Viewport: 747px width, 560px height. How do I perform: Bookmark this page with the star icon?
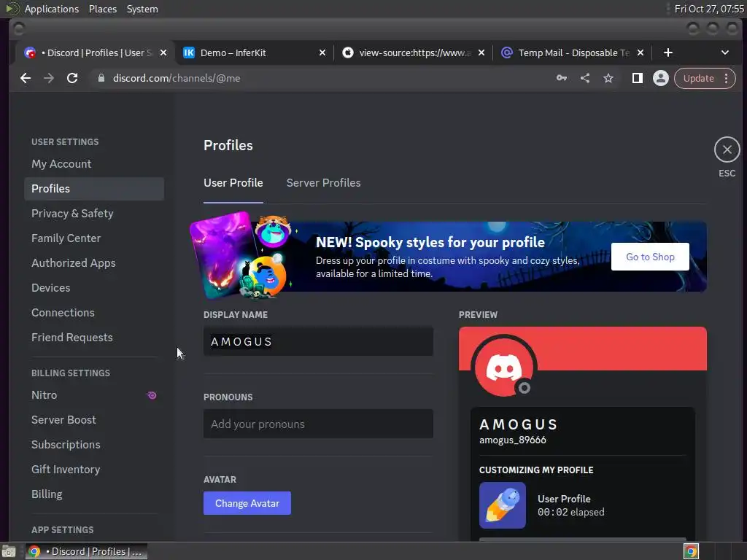click(x=608, y=78)
